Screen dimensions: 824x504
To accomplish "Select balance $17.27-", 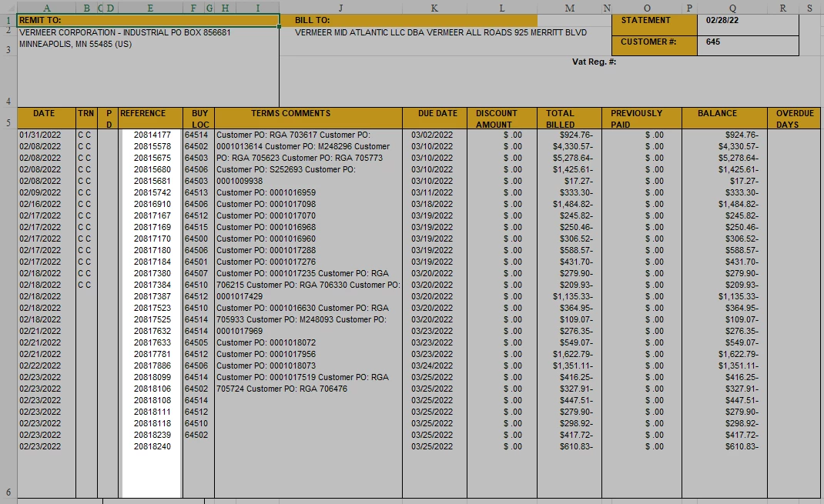I will (x=744, y=181).
